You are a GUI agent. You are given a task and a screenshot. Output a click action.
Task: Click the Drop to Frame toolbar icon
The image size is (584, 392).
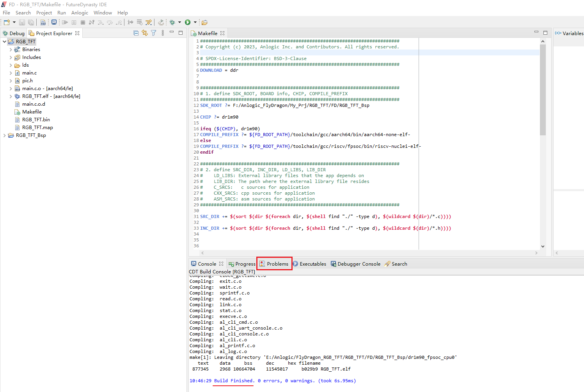(x=139, y=22)
